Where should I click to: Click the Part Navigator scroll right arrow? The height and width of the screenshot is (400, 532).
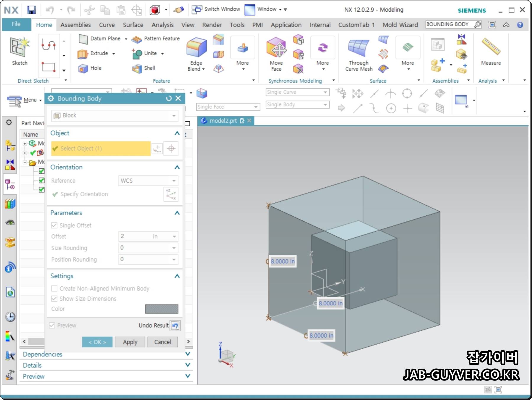[x=189, y=341]
